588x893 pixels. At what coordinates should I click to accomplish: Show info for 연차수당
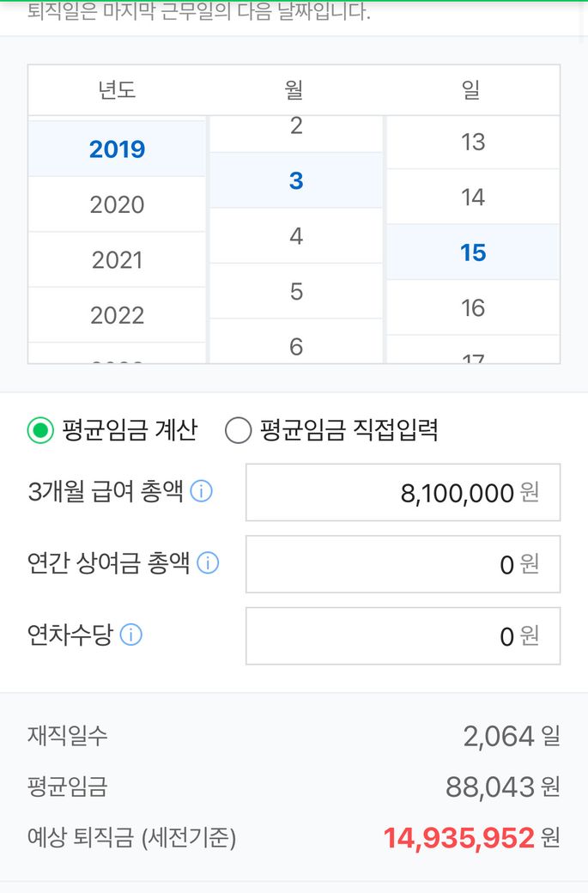130,635
